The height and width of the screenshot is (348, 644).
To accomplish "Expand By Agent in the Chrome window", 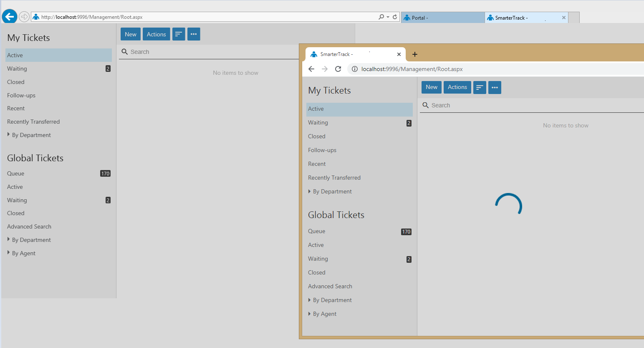I will [324, 314].
